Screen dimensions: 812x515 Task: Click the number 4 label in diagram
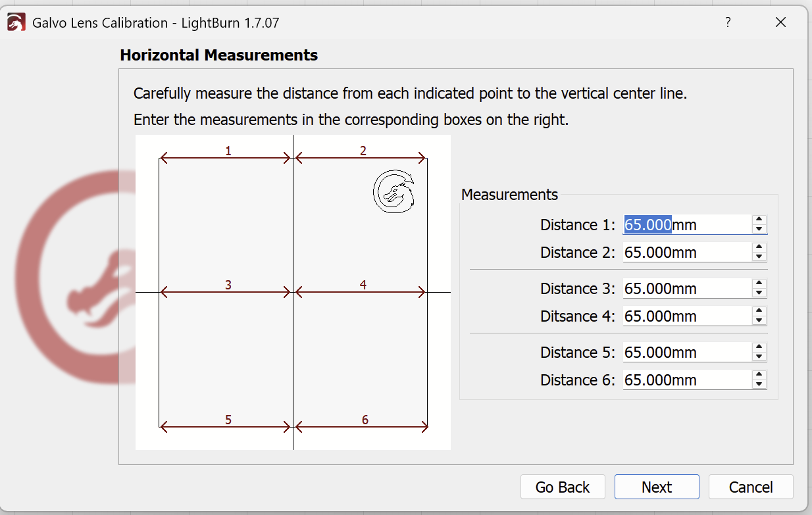coord(363,284)
